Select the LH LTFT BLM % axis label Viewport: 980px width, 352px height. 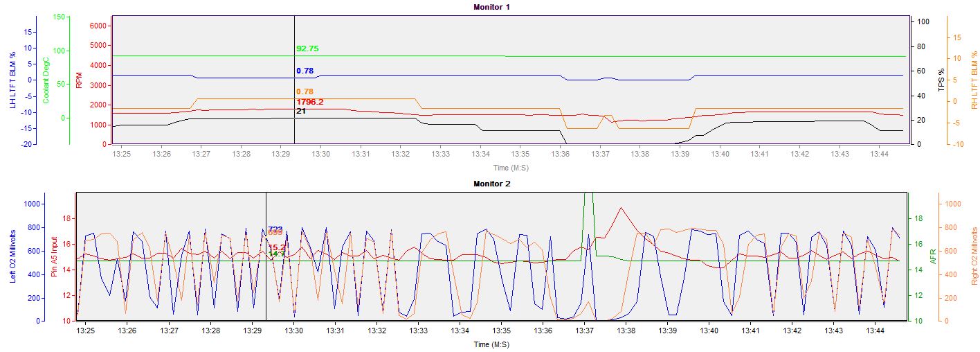(x=12, y=80)
